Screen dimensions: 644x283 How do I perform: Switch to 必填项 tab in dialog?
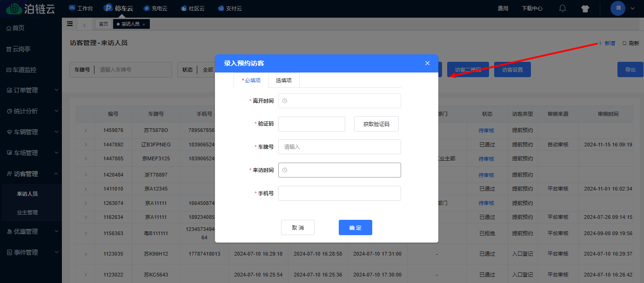(x=251, y=80)
